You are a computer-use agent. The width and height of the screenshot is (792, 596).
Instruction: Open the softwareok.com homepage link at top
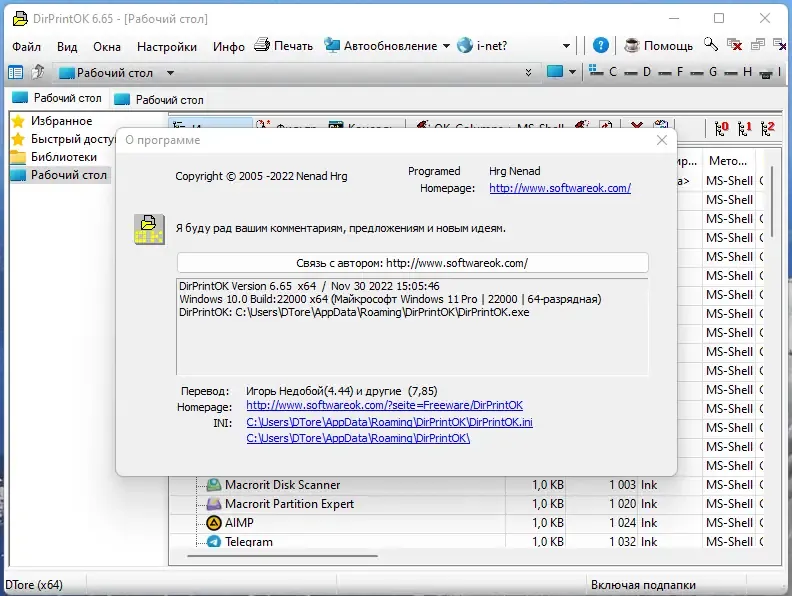(x=560, y=188)
